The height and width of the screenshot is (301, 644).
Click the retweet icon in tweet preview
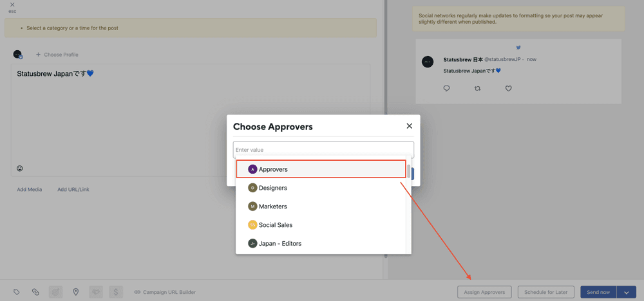point(477,89)
